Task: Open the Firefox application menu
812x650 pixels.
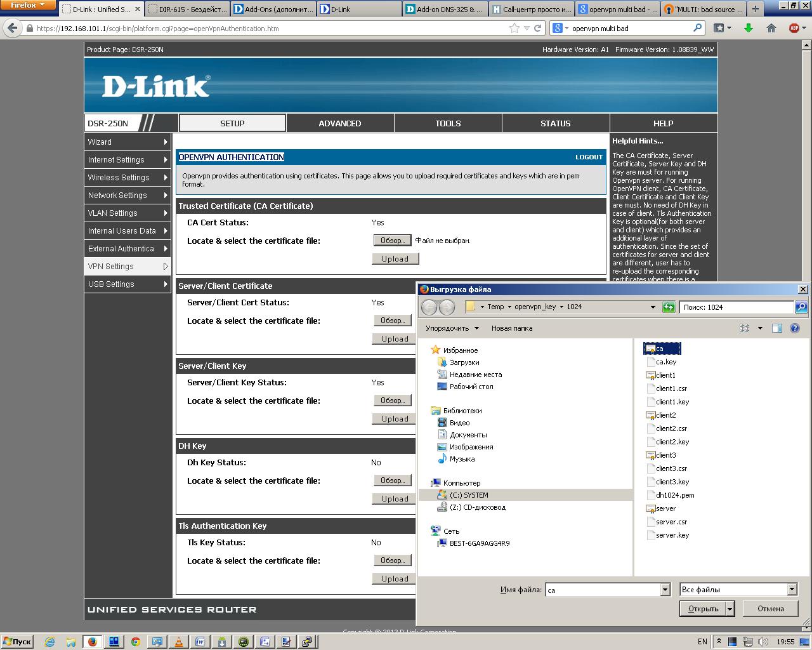Action: 28,5
